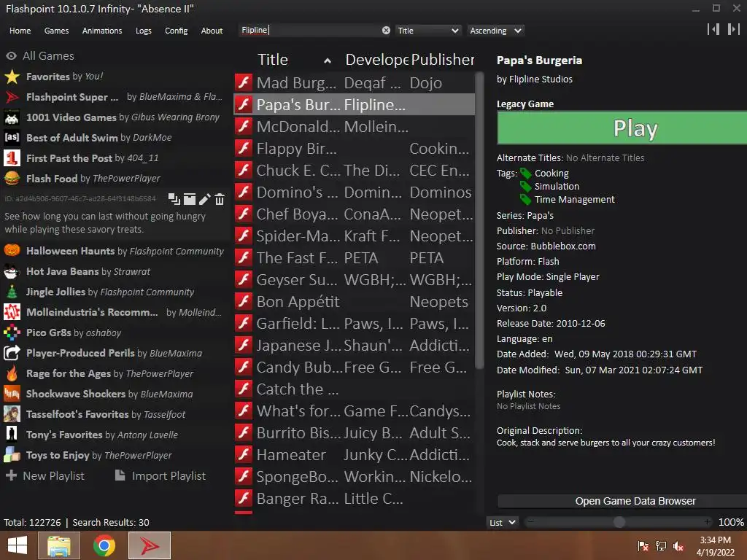Image resolution: width=747 pixels, height=560 pixels.
Task: Open Windows Start menu
Action: tap(18, 545)
